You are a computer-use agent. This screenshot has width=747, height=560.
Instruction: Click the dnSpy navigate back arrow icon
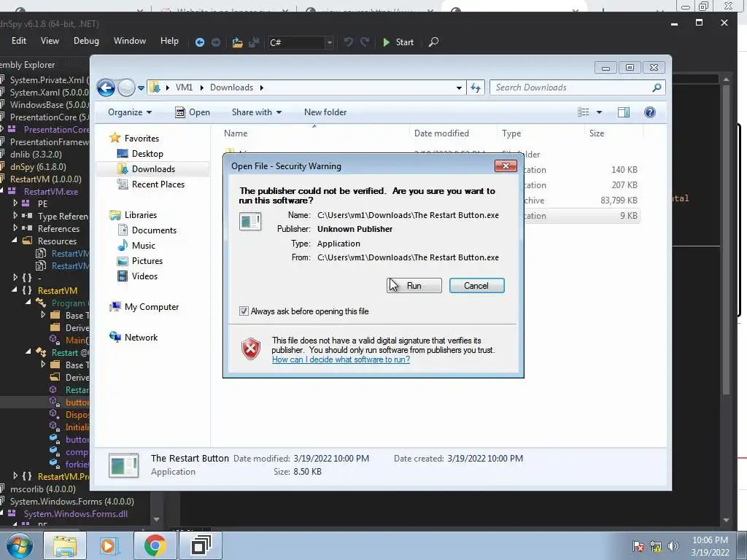(x=200, y=42)
